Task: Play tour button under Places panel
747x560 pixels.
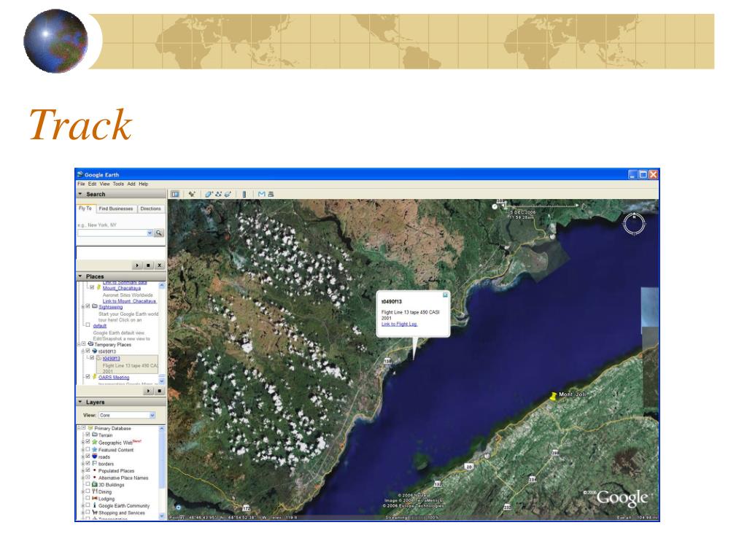Action: 149,391
